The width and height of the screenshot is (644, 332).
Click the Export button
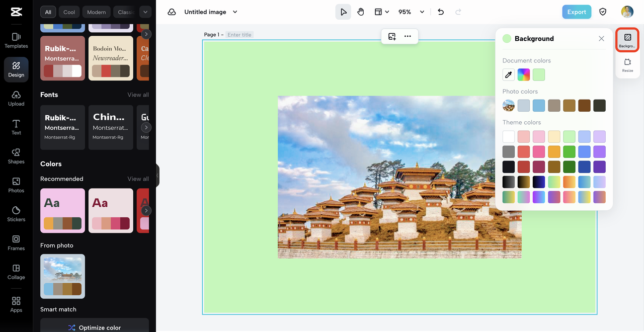577,12
